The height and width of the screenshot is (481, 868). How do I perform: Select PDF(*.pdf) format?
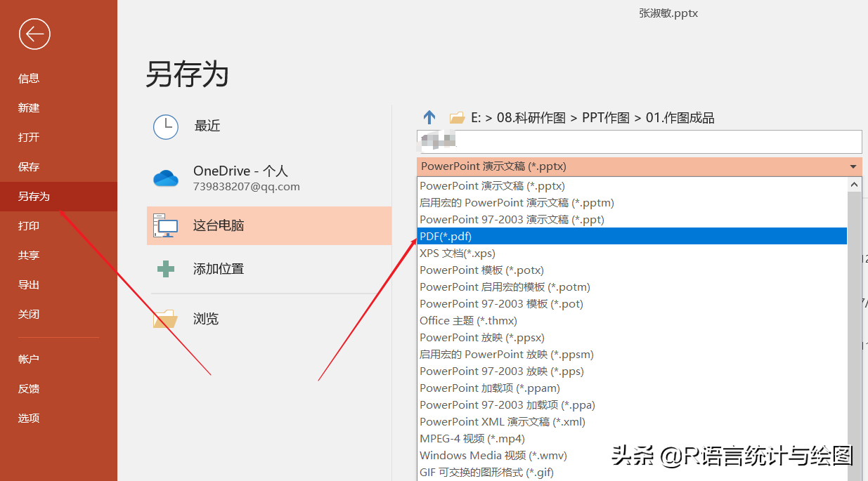[x=632, y=237]
